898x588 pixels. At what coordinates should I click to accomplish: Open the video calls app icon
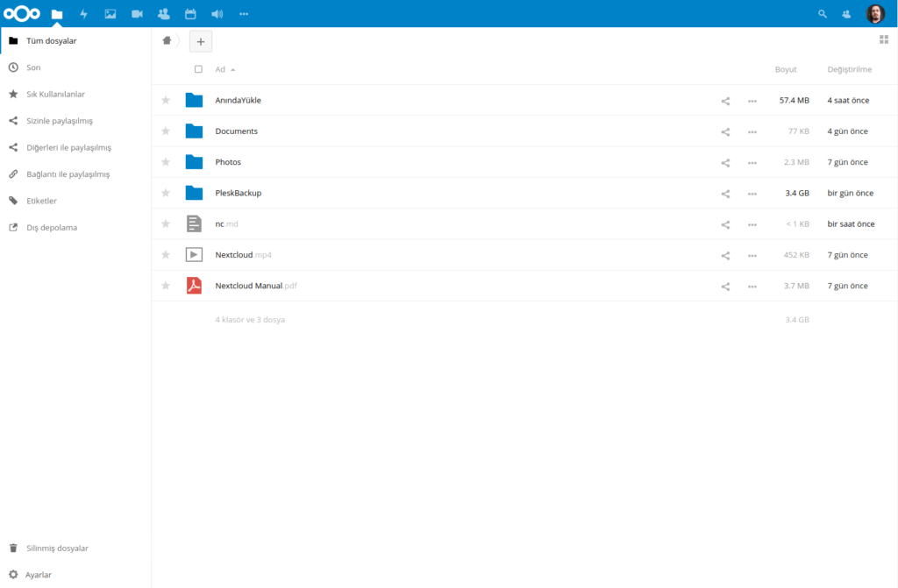coord(137,14)
